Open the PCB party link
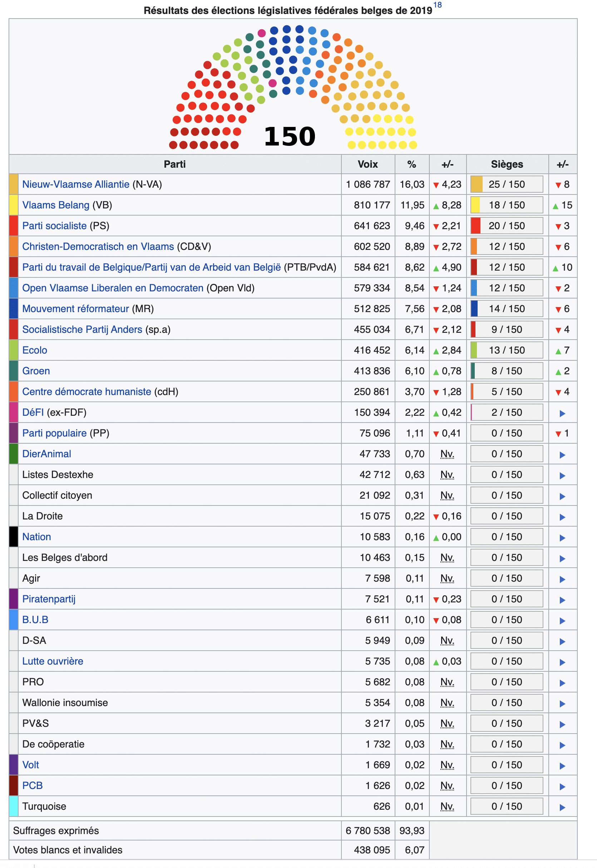Image resolution: width=597 pixels, height=868 pixels. (33, 785)
